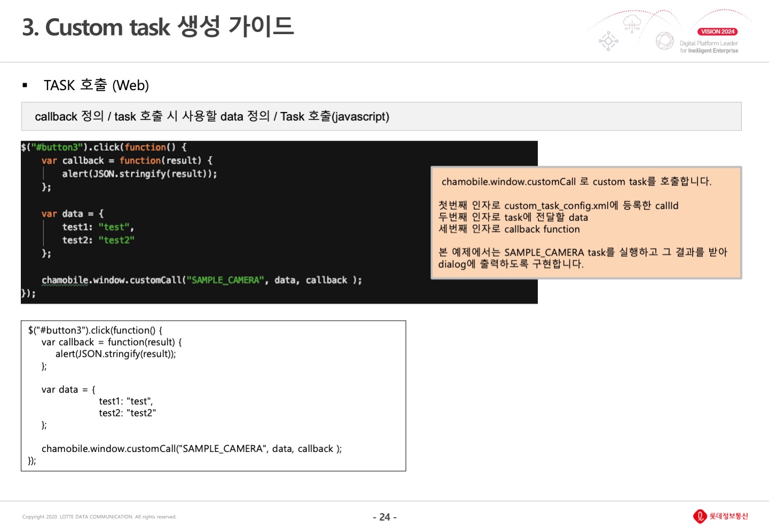The width and height of the screenshot is (769, 532).
Task: Click 'chamobile.window.customCall 로 custom task를 호출합니다.' note line
Action: pyautogui.click(x=576, y=181)
